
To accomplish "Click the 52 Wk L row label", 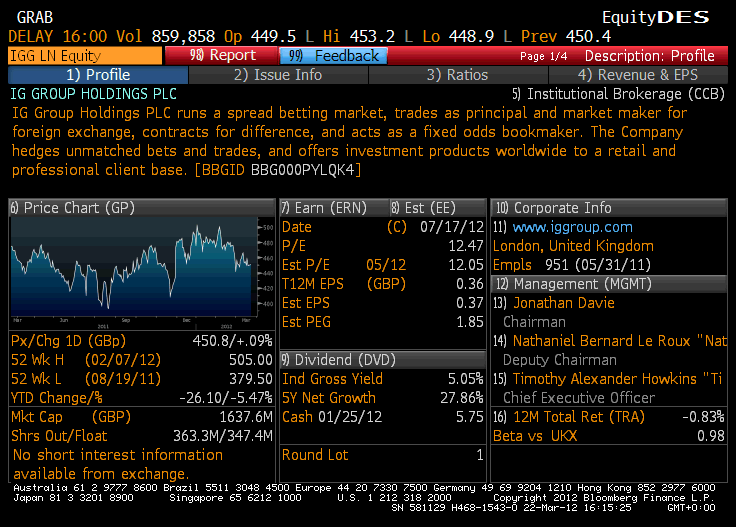I will point(36,379).
